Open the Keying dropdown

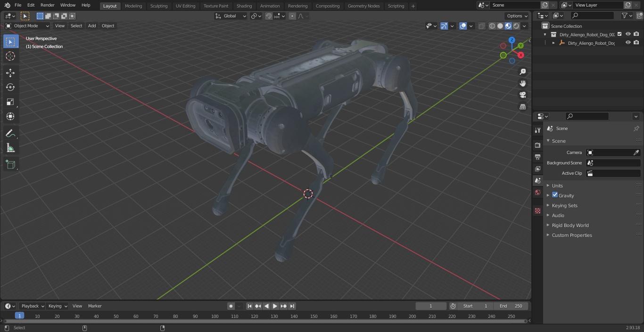coord(58,306)
